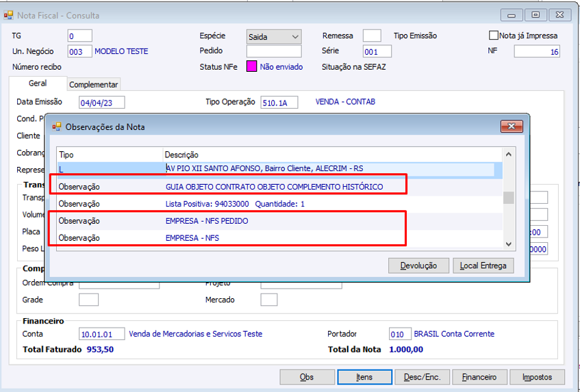This screenshot has height=392, width=580.
Task: Open the Impostos button
Action: 537,377
